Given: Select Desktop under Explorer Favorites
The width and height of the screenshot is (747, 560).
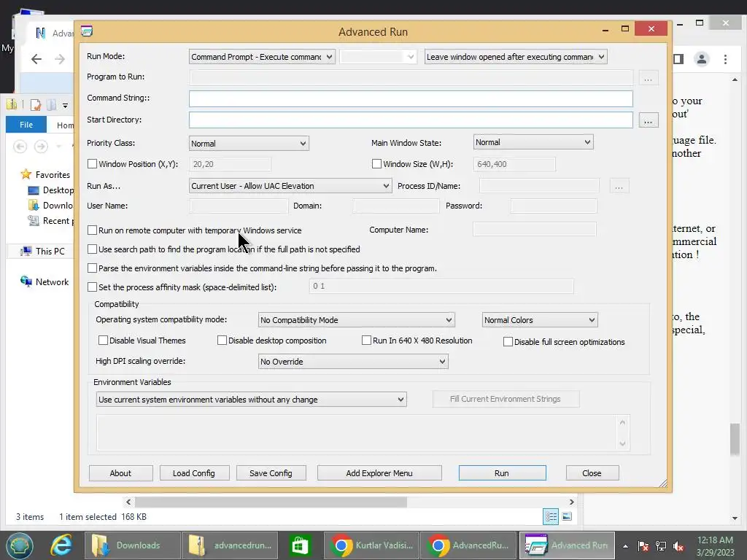Looking at the screenshot, I should pyautogui.click(x=58, y=190).
